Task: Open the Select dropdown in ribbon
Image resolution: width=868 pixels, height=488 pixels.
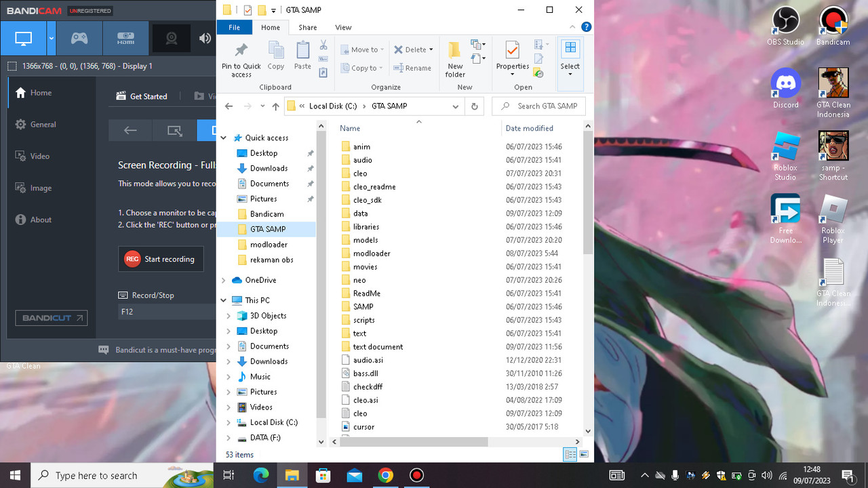Action: [x=570, y=64]
